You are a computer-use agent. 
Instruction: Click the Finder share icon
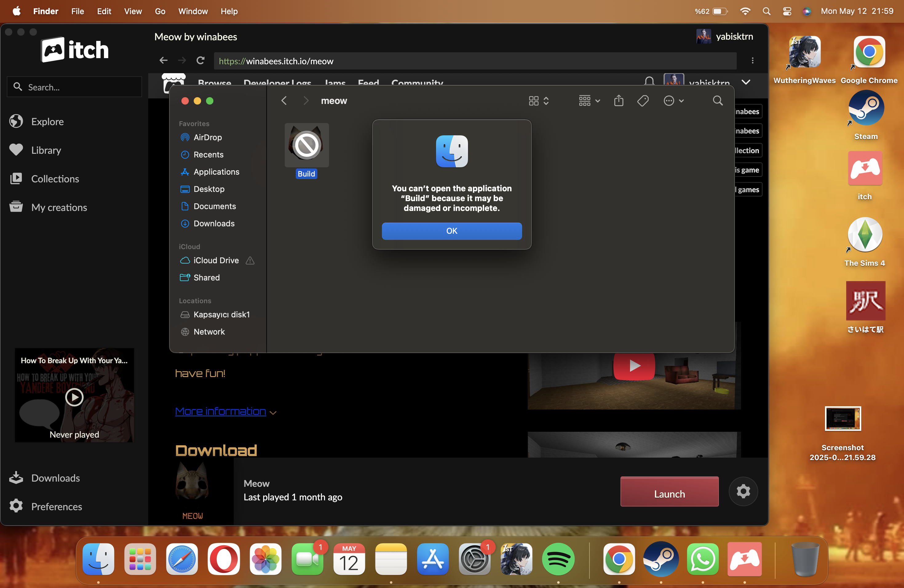[619, 101]
